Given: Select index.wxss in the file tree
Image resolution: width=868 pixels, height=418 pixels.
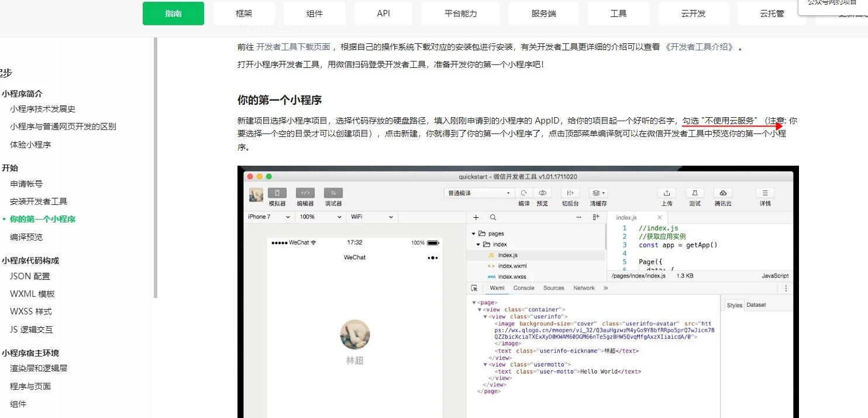Looking at the screenshot, I should [512, 276].
